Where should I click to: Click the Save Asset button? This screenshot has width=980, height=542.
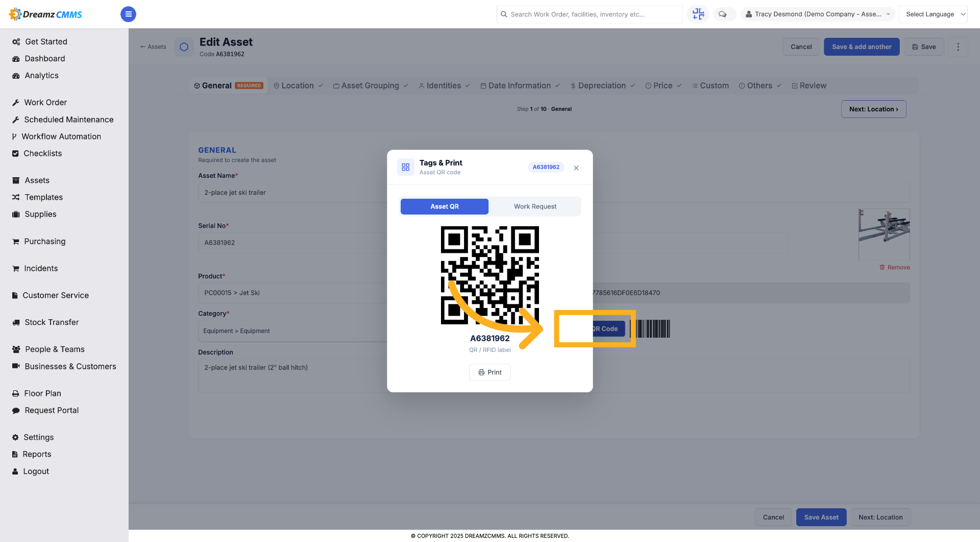821,517
